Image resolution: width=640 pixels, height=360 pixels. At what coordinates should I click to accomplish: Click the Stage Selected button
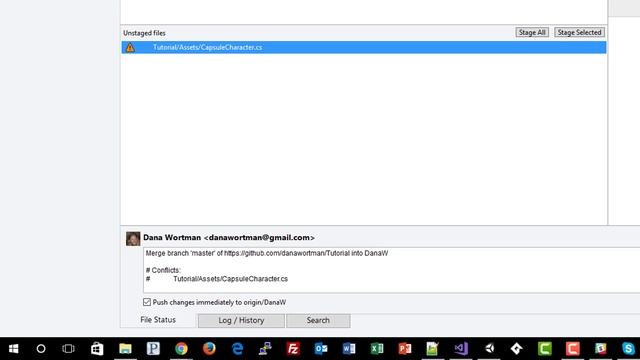[579, 32]
